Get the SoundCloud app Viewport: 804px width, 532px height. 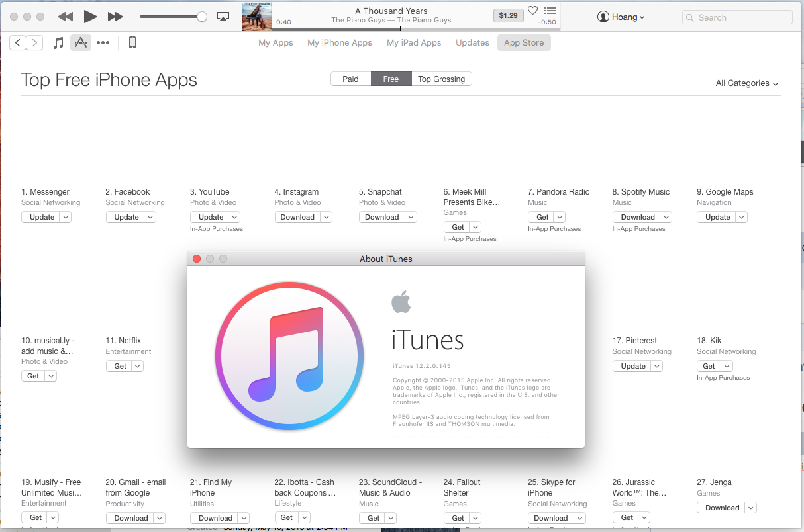[x=374, y=518]
